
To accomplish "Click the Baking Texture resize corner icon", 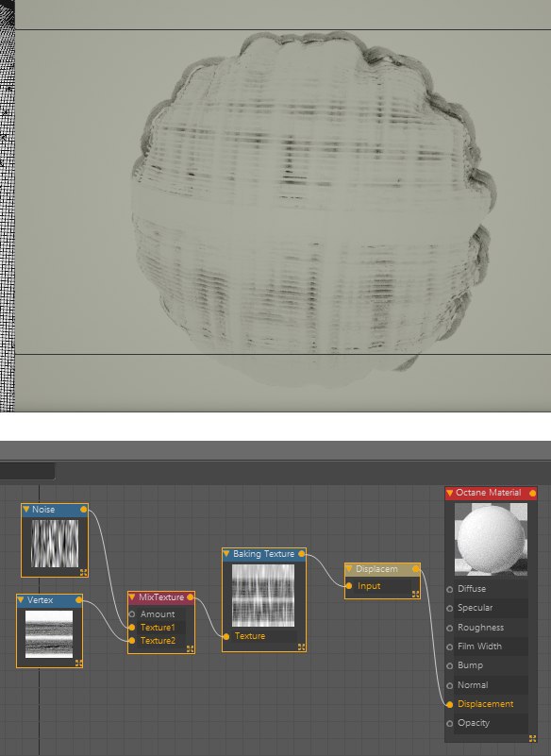I will [301, 647].
